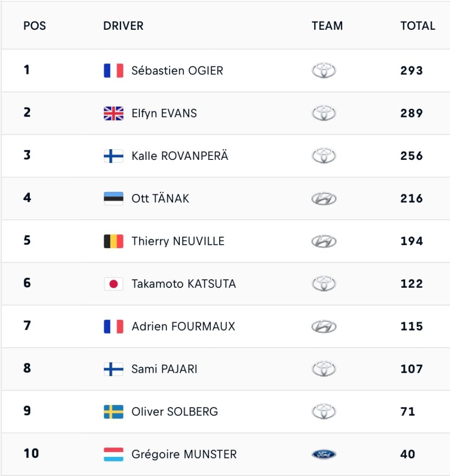
Task: Click the Belgian flag beside Thierry Neuville
Action: point(113,241)
